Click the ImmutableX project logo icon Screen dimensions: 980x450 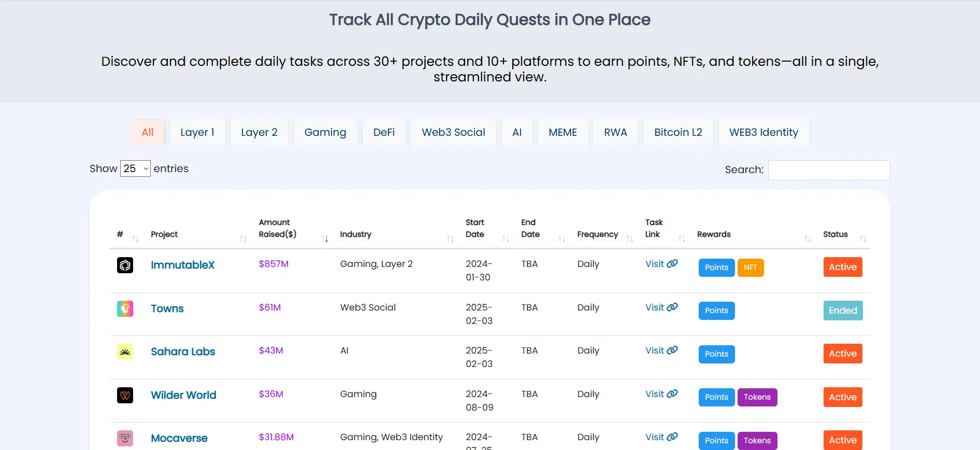pyautogui.click(x=125, y=265)
